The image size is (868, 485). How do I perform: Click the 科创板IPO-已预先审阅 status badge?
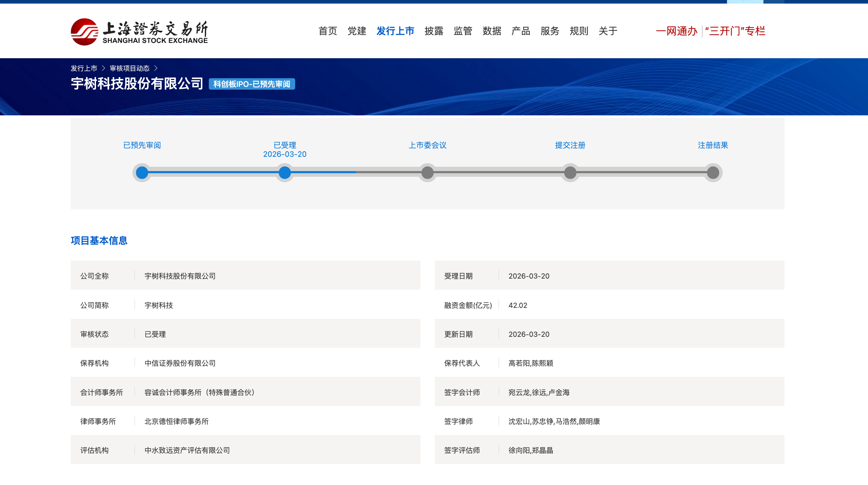(252, 84)
